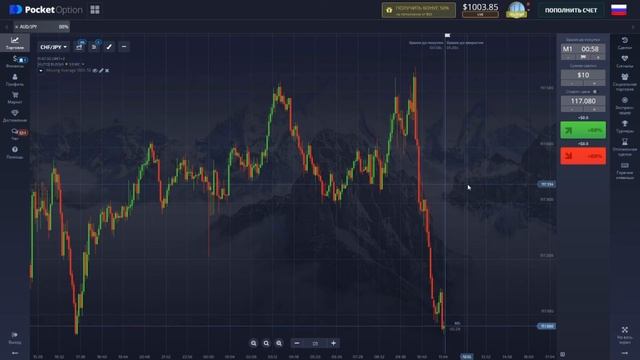Increase the 117.080 strike price
The height and width of the screenshot is (360, 640).
[594, 109]
